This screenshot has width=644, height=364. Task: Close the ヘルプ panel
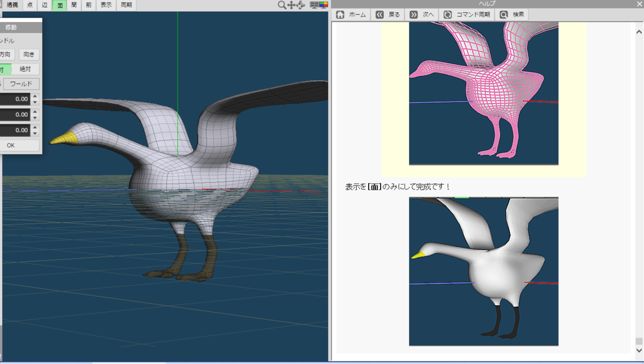pos(639,4)
